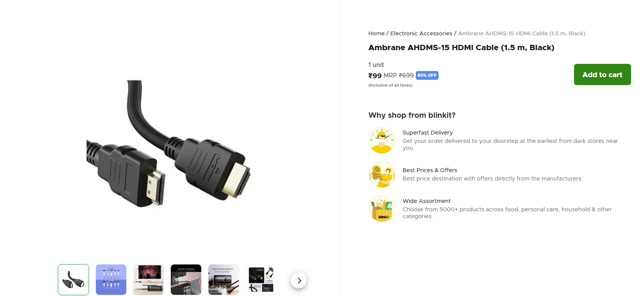Select the Perfect Cinematic Experience thumbnail
Image resolution: width=644 pixels, height=296 pixels.
pyautogui.click(x=224, y=280)
